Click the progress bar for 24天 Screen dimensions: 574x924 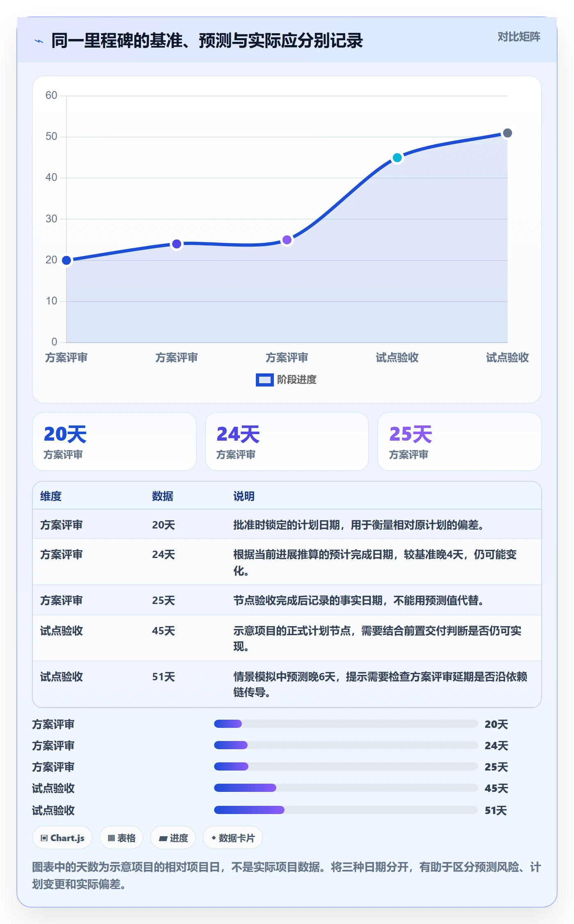pyautogui.click(x=346, y=745)
